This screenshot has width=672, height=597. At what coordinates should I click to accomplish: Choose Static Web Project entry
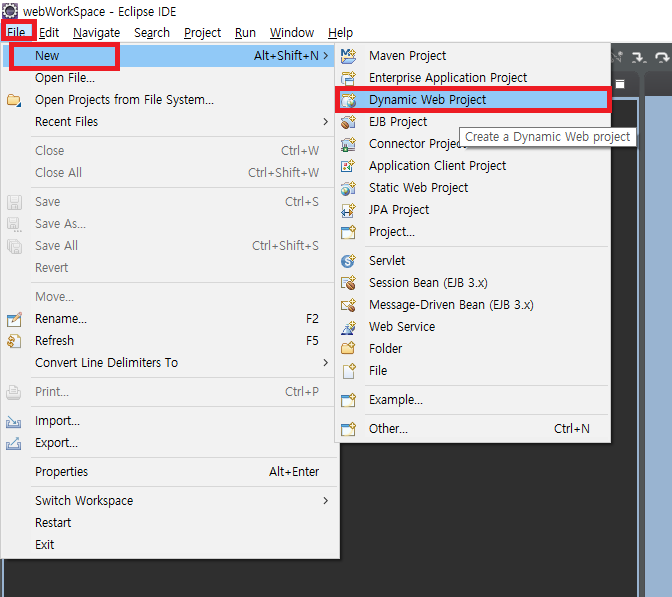(x=473, y=188)
